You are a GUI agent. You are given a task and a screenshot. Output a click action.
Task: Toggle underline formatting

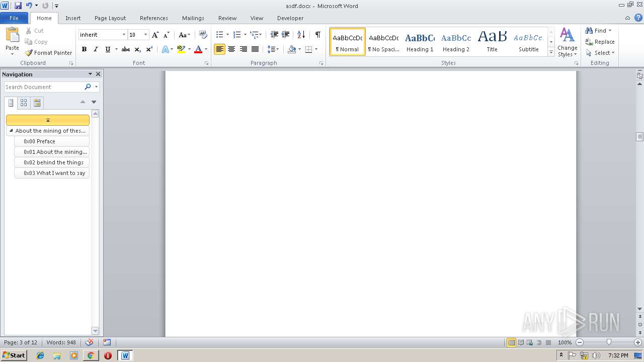[108, 49]
